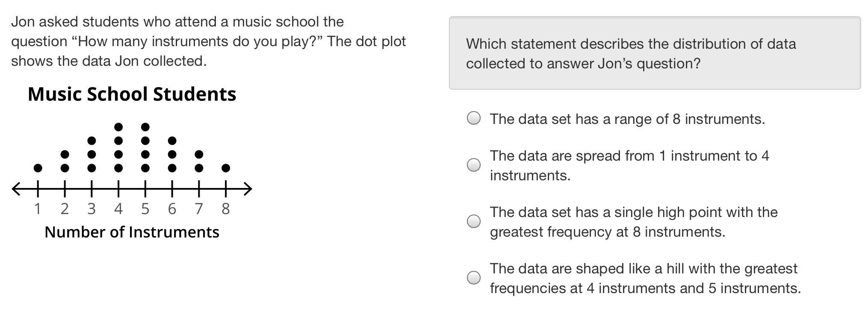
Task: Click the "Number of Instruments" axis label
Action: [x=132, y=232]
